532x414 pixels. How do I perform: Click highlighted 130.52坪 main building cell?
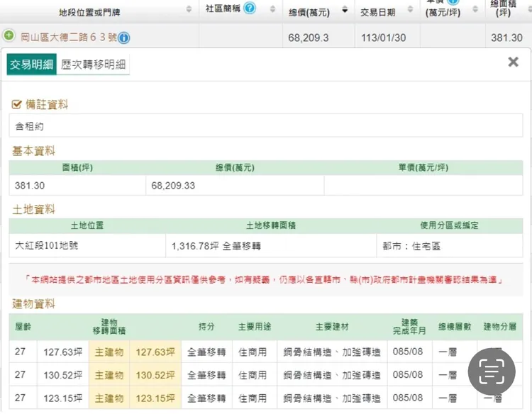(155, 375)
